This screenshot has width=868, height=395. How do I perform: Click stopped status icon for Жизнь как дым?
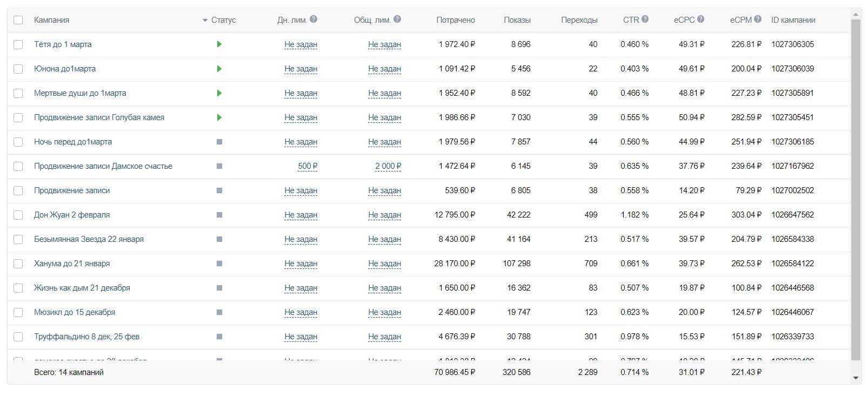point(219,288)
